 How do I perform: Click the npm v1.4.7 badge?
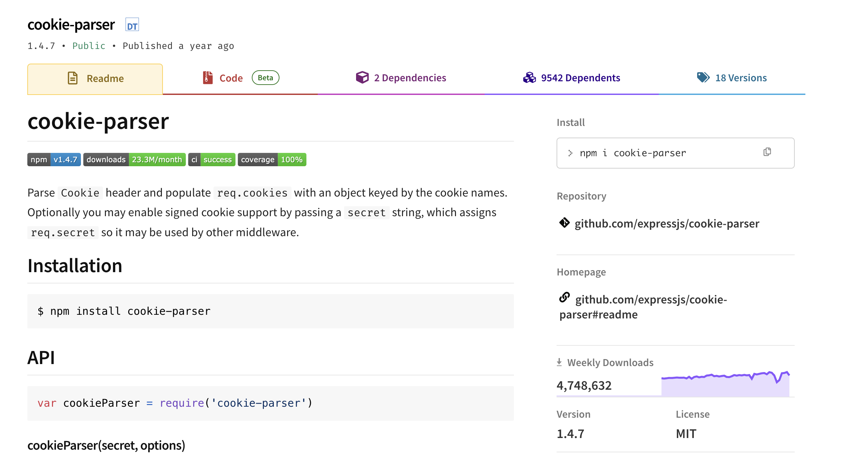pyautogui.click(x=54, y=160)
